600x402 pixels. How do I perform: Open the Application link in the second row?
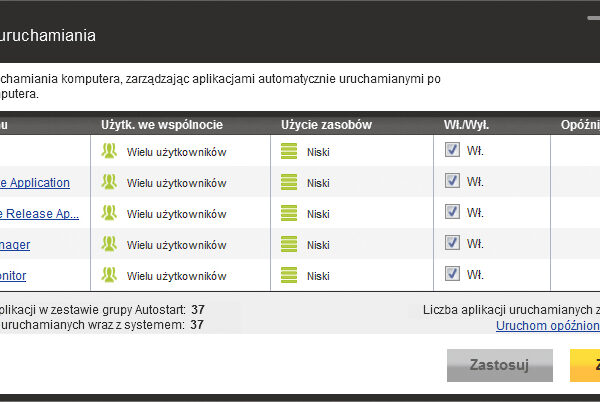(x=35, y=182)
